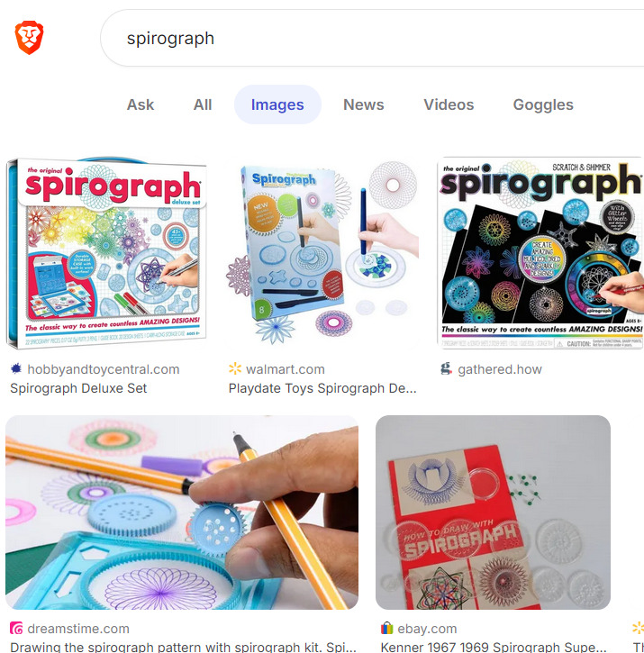The image size is (644, 653).
Task: Click the dreamstime.com favicon
Action: (16, 628)
